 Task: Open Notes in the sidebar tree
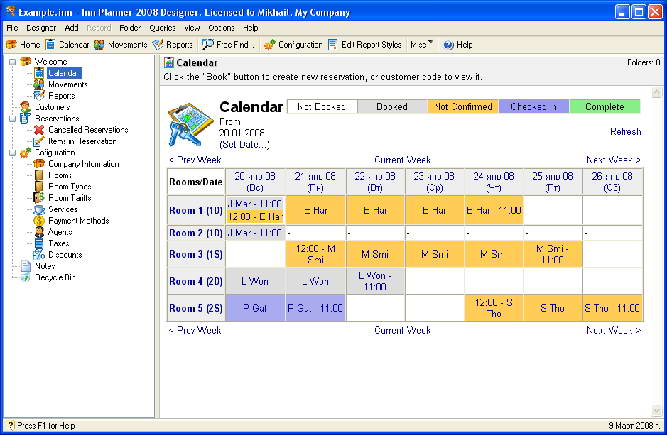(45, 266)
